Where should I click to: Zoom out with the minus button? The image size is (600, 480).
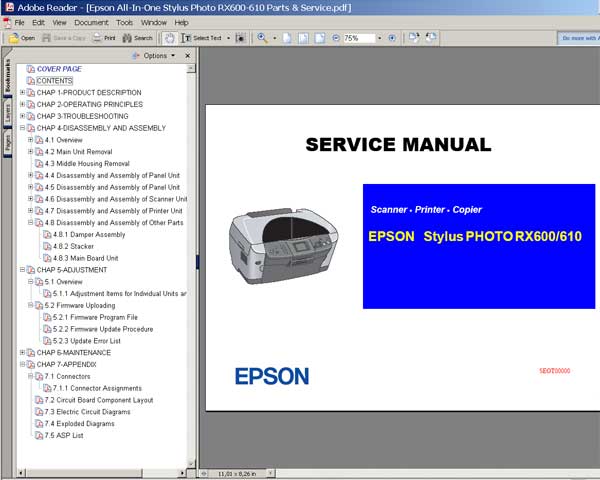coord(336,38)
